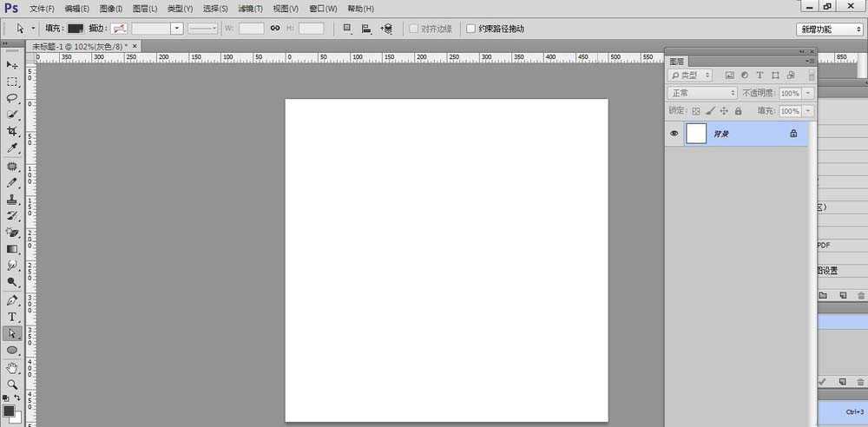
Task: Hide the 背景 layer with eye icon
Action: coord(674,134)
